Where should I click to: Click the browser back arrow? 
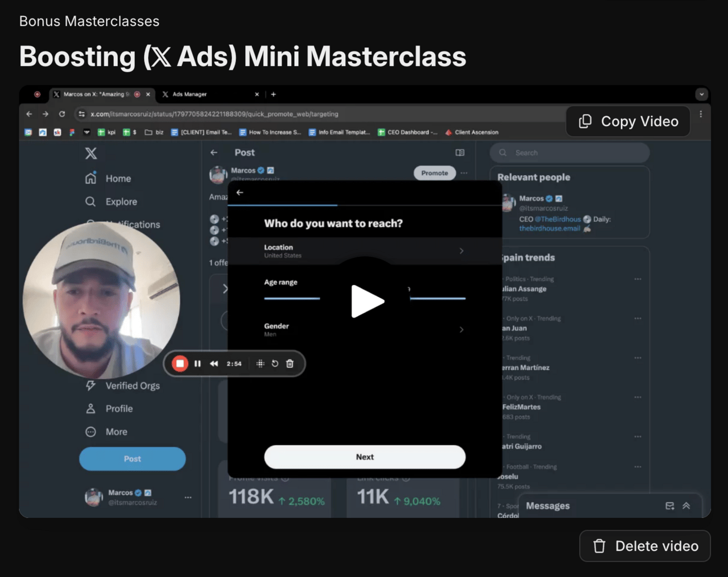[x=29, y=114]
